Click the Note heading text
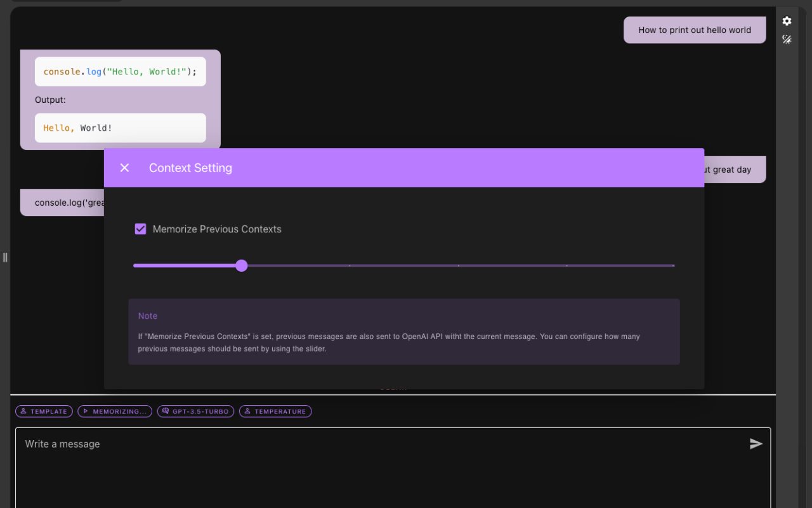Screen dimensions: 812x508 tap(148, 316)
